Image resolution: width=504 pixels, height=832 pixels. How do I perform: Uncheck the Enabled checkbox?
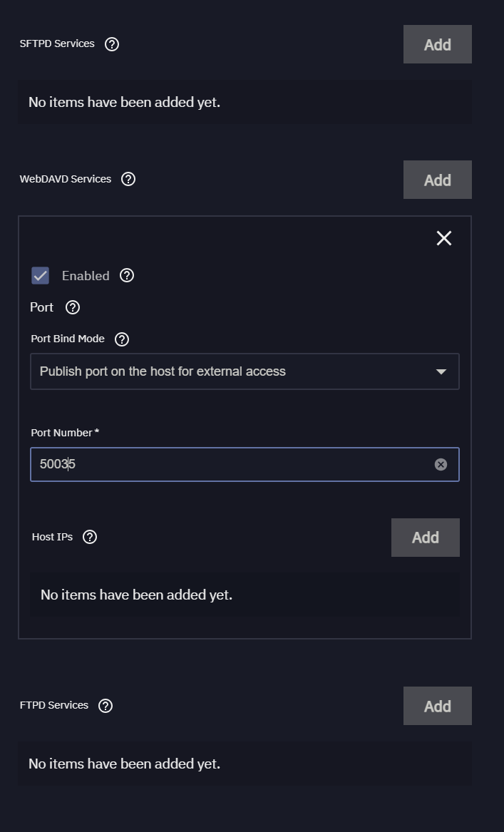41,276
